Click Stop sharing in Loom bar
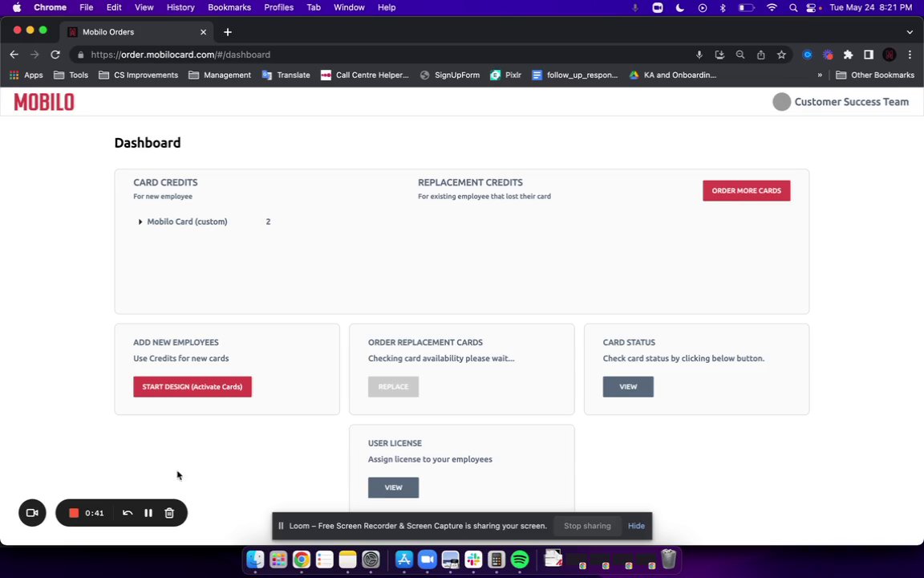This screenshot has height=578, width=924. (587, 526)
